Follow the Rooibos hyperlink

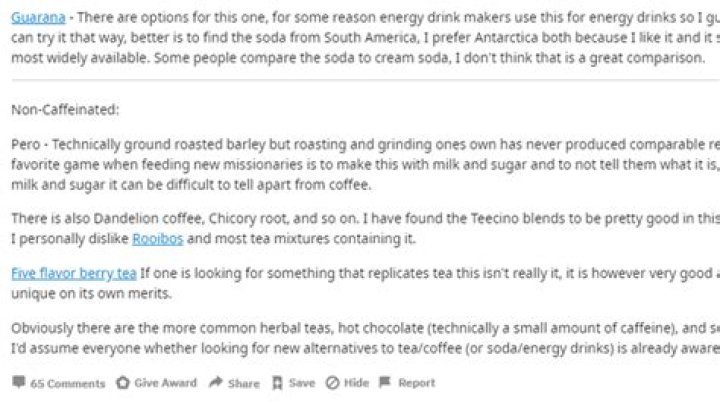pos(159,240)
